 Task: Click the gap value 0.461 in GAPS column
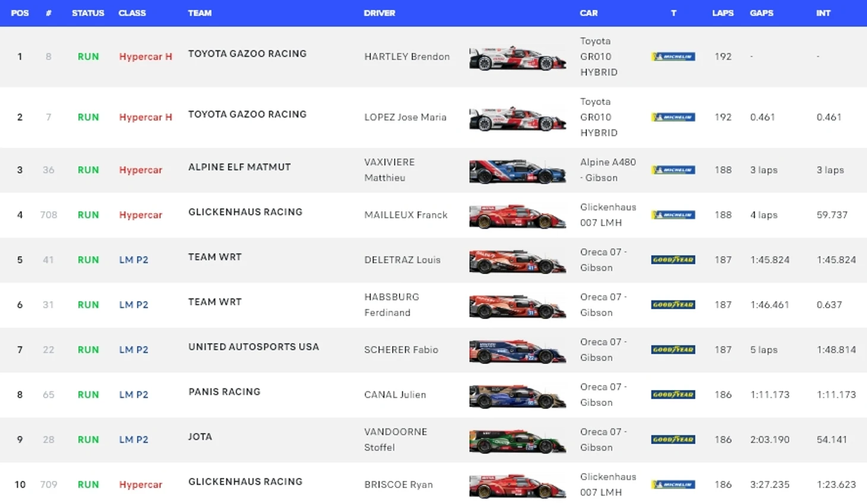tap(762, 117)
